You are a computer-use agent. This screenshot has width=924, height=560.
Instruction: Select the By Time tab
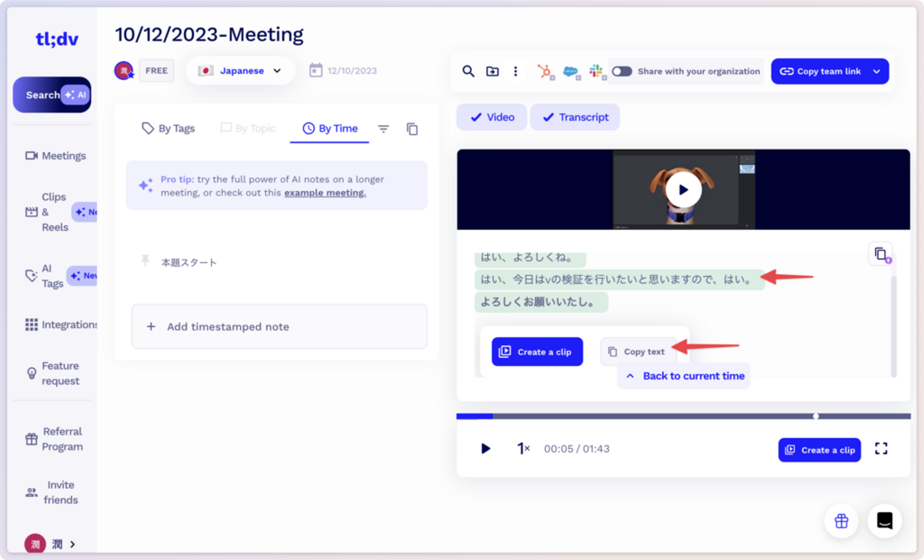(x=330, y=128)
